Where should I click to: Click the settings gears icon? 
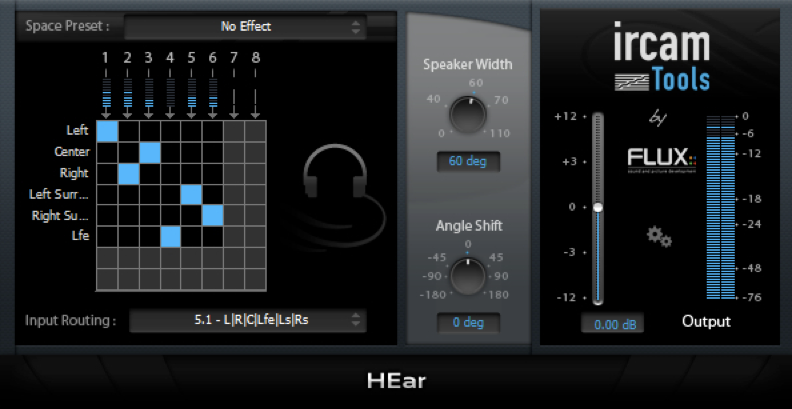point(659,236)
